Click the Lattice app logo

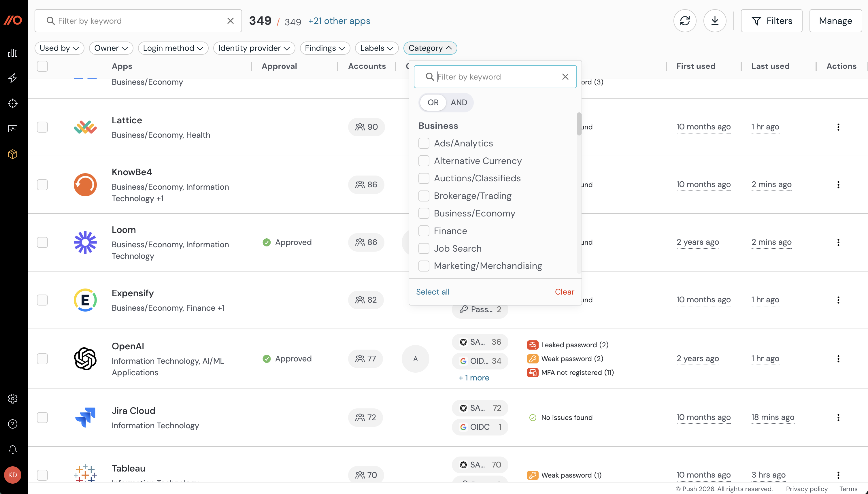[85, 127]
